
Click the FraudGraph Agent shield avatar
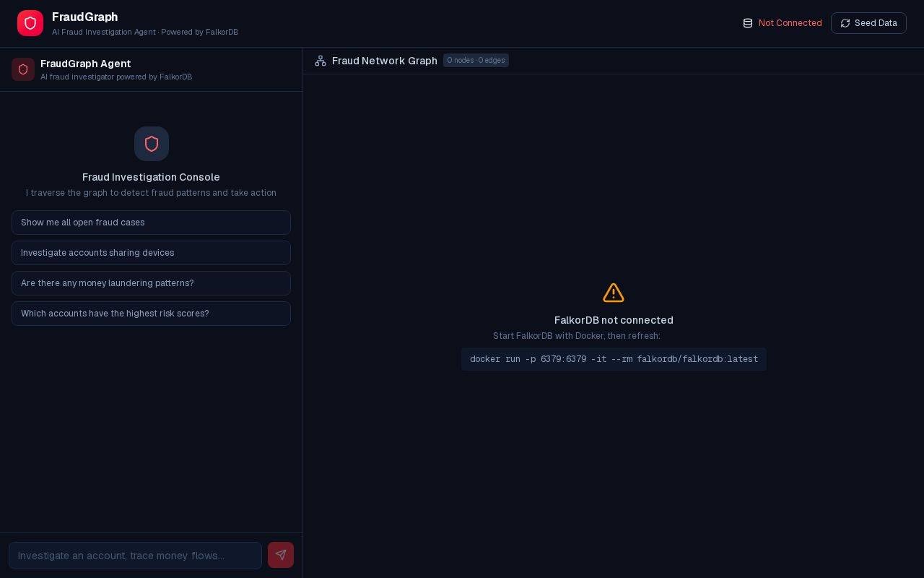[x=23, y=69]
